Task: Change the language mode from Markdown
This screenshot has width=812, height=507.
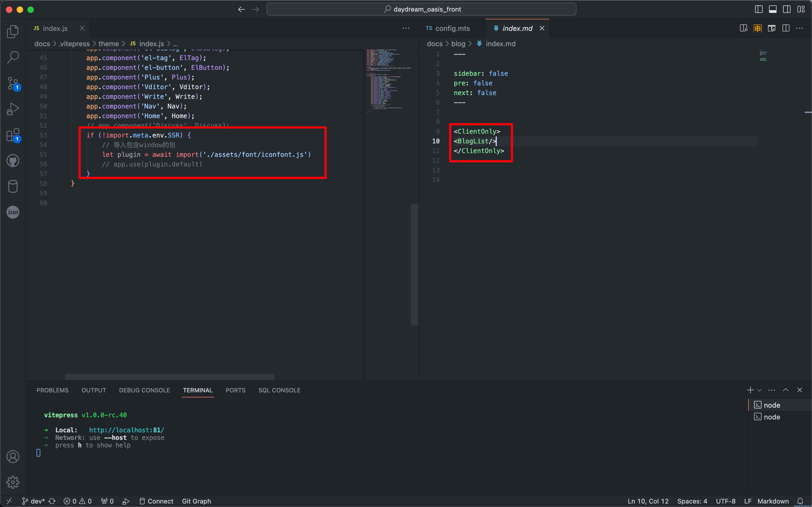Action: (x=773, y=501)
